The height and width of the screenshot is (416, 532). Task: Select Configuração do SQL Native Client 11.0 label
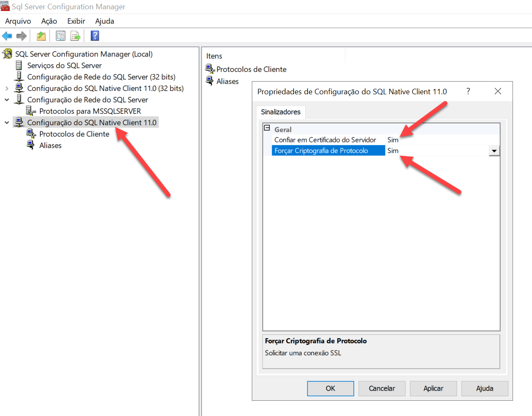[x=92, y=123]
